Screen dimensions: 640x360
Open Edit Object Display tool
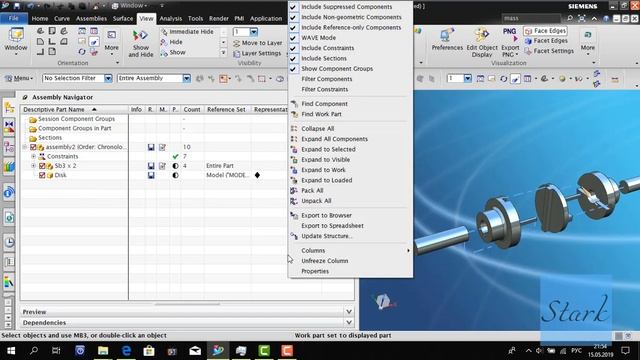482,42
